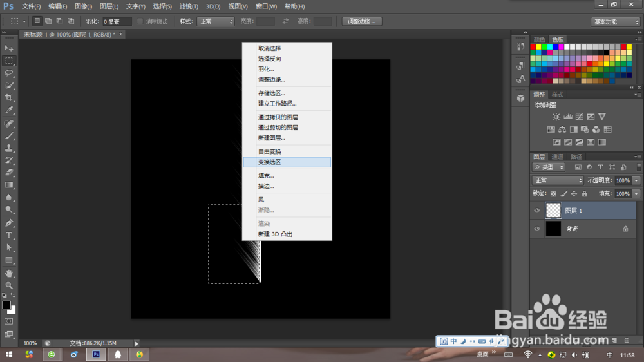This screenshot has width=644, height=362.
Task: Open the tool preset picker arrow
Action: coord(24,21)
